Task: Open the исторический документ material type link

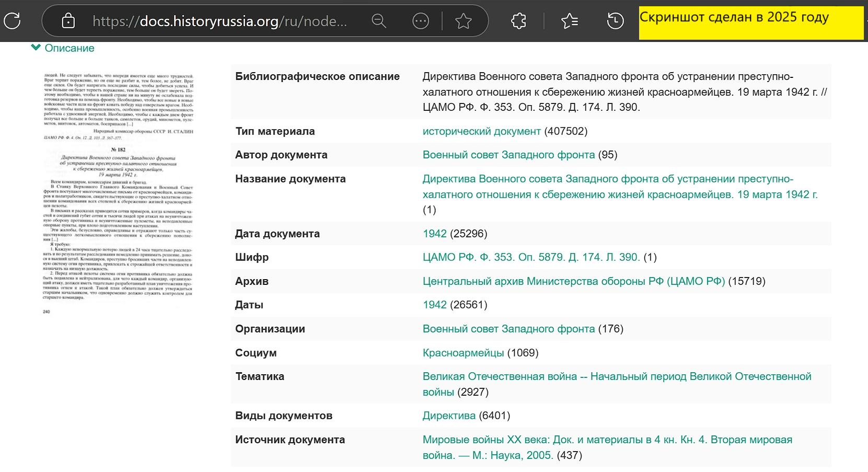Action: pos(481,131)
